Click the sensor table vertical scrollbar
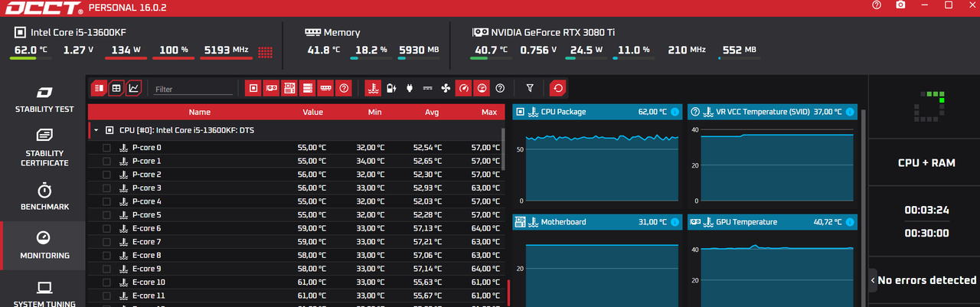 tap(503, 149)
